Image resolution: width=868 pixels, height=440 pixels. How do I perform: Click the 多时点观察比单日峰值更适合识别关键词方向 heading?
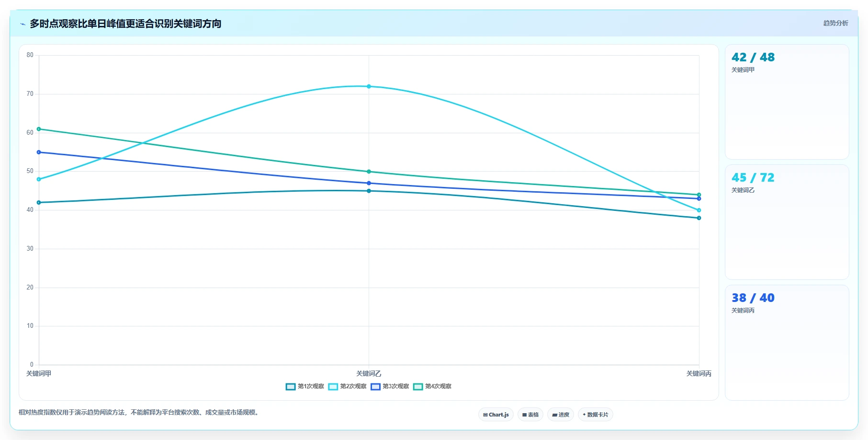click(125, 23)
